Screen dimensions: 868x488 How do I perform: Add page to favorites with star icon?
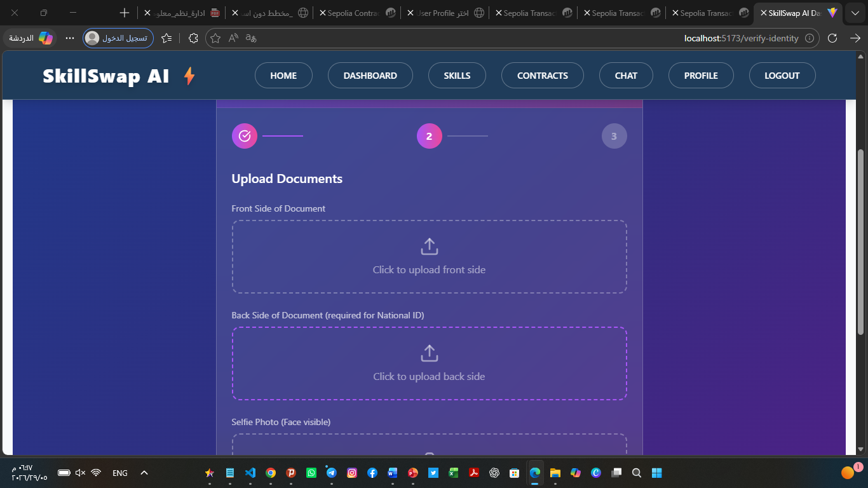click(215, 38)
